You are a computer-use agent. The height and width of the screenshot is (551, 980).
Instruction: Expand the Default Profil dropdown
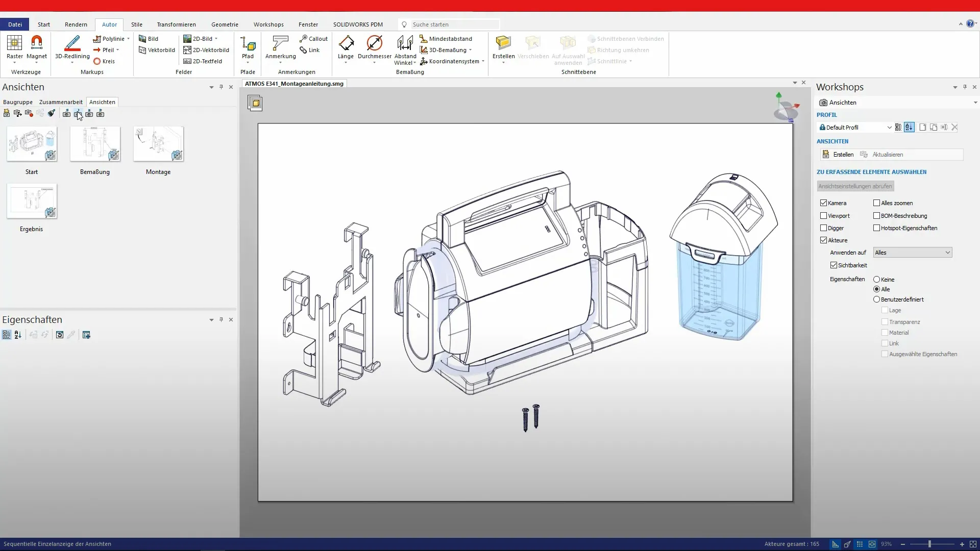click(x=889, y=128)
